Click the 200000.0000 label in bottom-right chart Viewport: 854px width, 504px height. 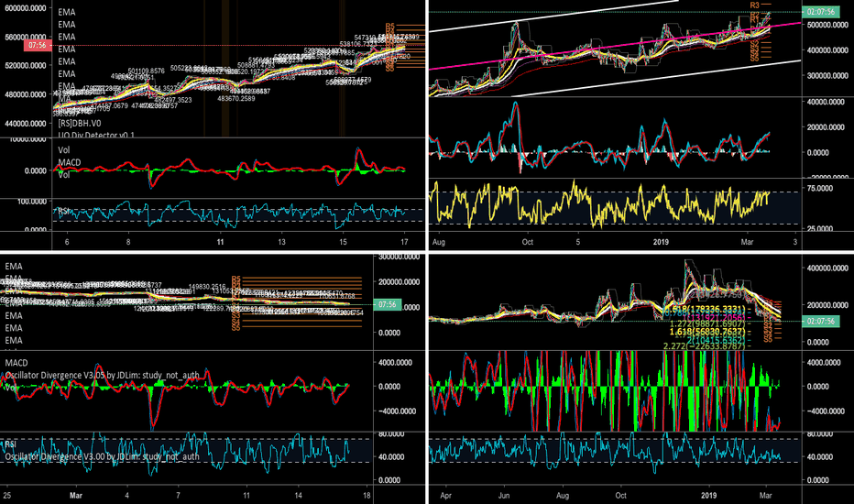pyautogui.click(x=827, y=305)
